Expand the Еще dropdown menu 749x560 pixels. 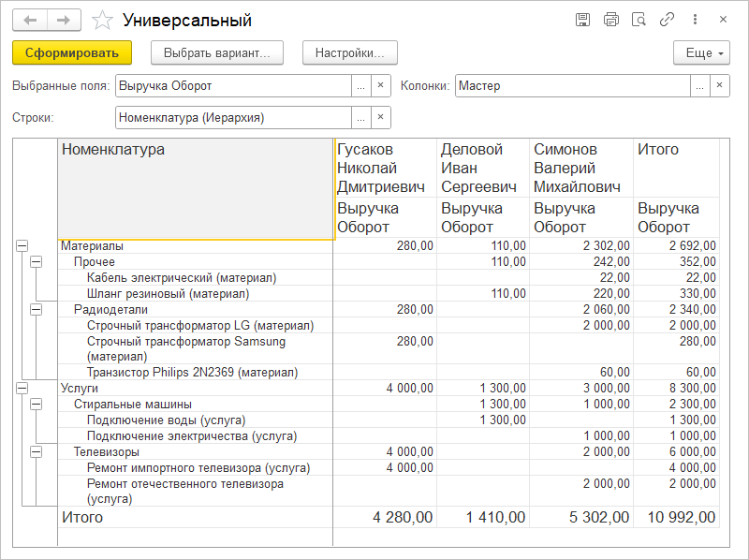coord(701,52)
